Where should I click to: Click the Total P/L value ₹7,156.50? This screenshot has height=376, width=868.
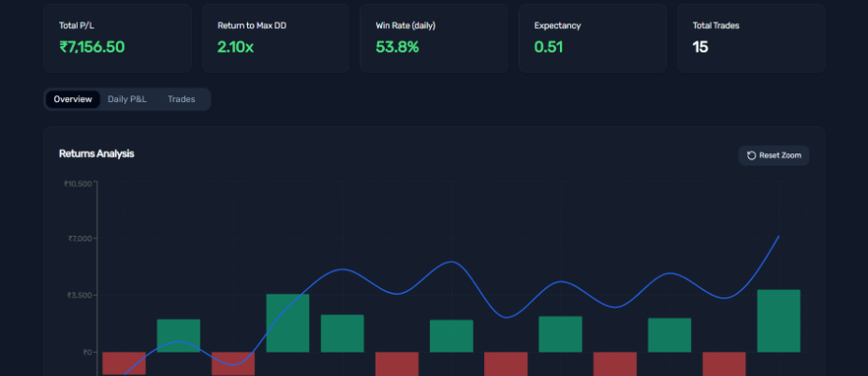coord(92,47)
